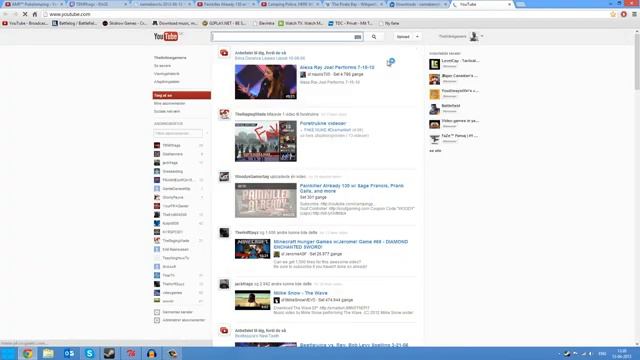
Task: Open the Download music bookmark
Action: [x=175, y=23]
